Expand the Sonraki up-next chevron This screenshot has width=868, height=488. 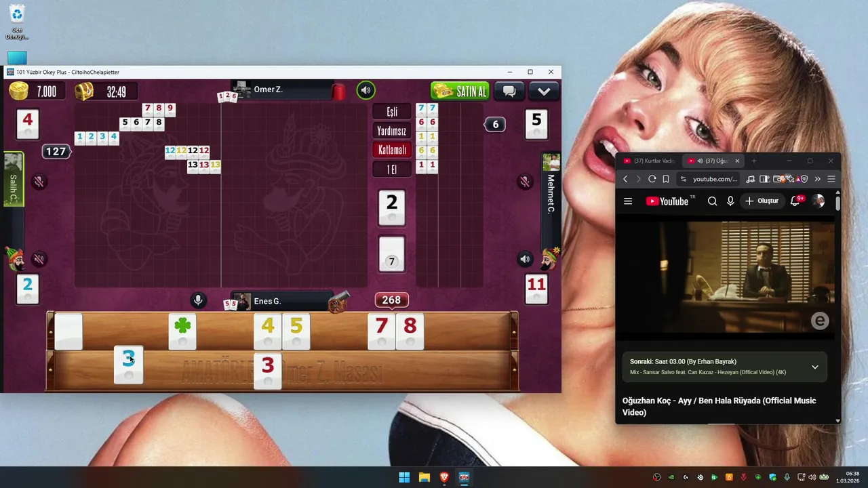[815, 367]
